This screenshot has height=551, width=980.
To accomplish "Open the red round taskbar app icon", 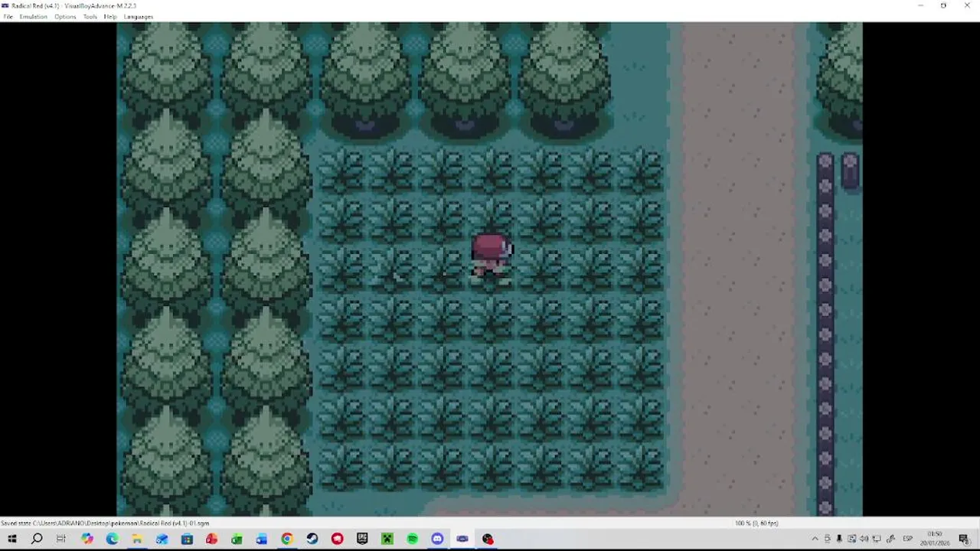I will [x=337, y=540].
